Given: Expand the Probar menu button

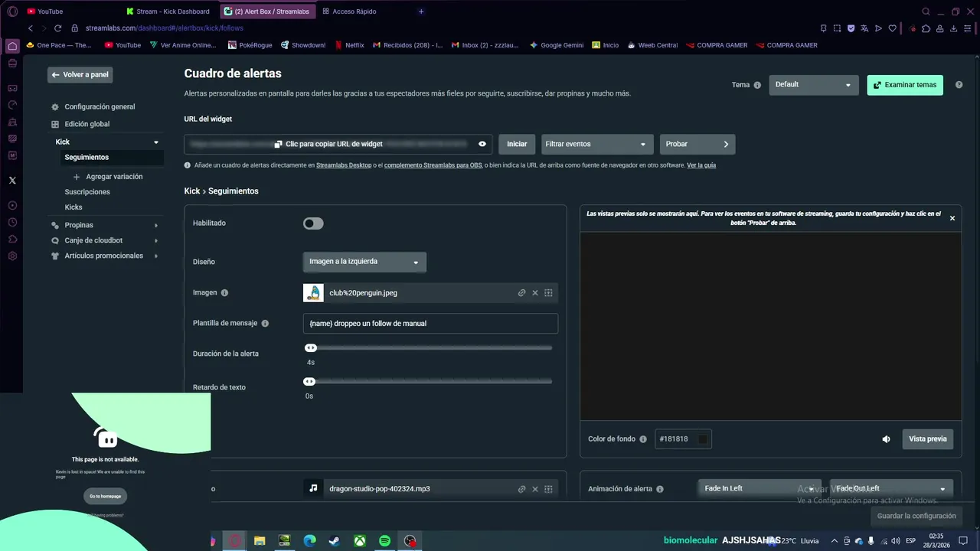Looking at the screenshot, I should click(697, 144).
